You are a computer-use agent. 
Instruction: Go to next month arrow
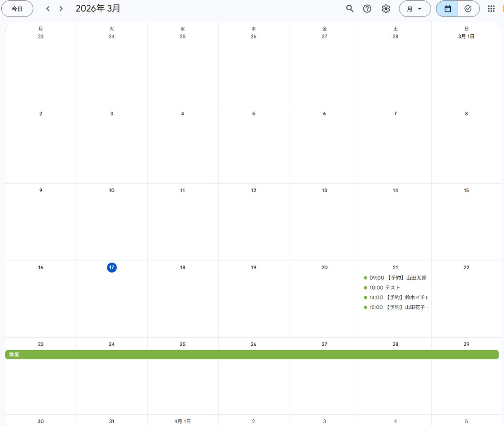(x=61, y=9)
